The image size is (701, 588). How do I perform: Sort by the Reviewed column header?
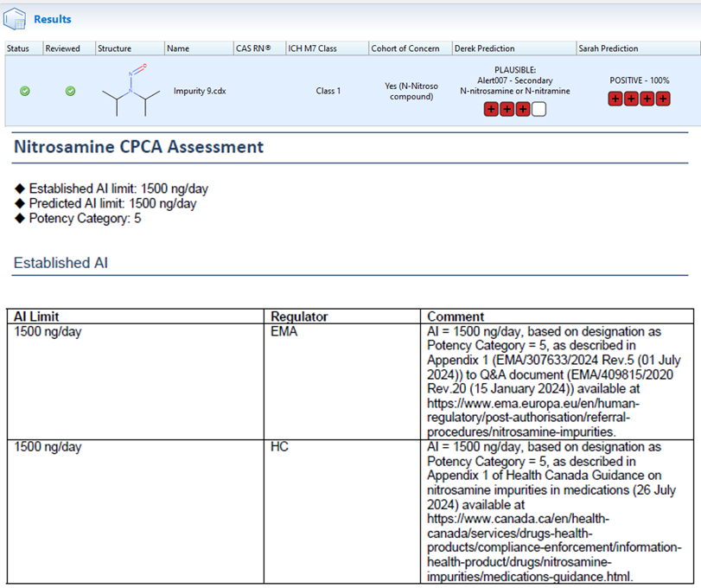pyautogui.click(x=69, y=48)
